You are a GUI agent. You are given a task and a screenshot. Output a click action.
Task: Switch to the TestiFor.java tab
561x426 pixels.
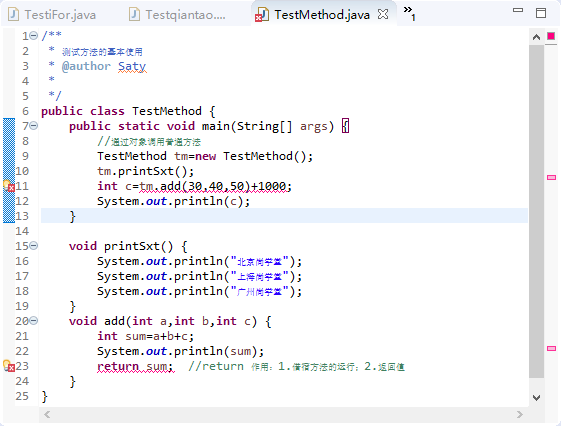pyautogui.click(x=52, y=15)
